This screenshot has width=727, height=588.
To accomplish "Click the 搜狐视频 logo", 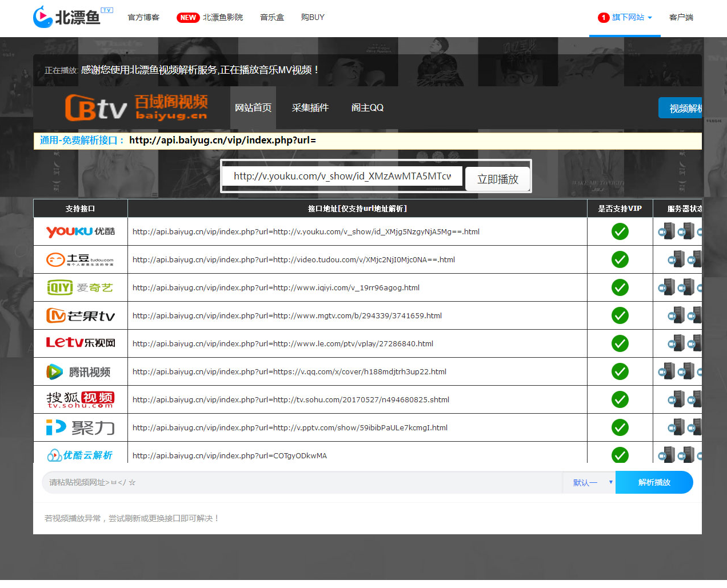I will click(x=81, y=399).
